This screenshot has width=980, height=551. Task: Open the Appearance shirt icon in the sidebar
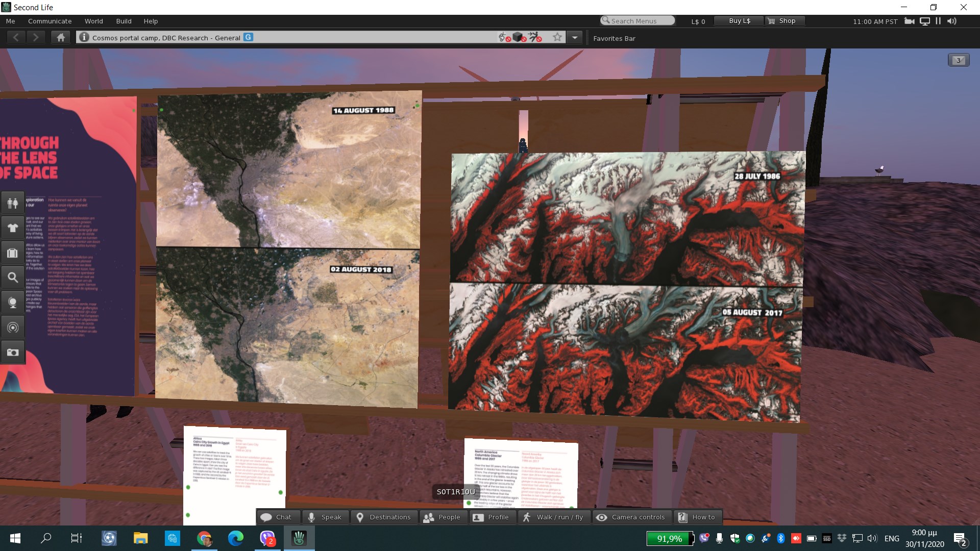[x=13, y=228]
